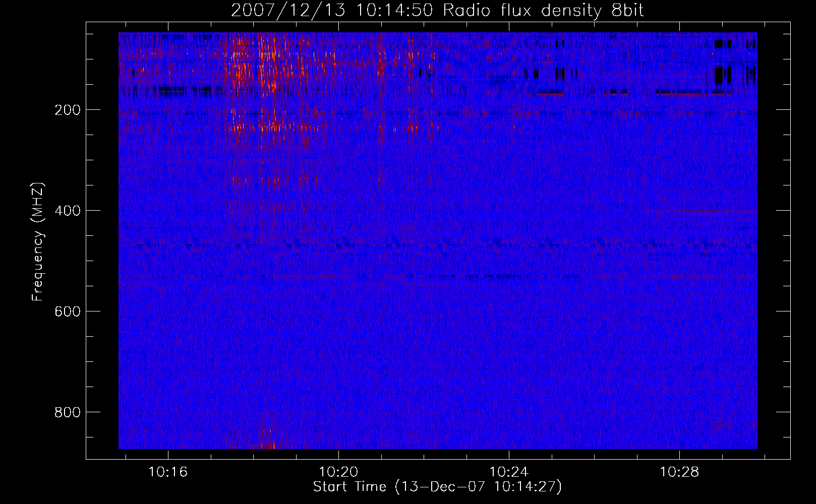Click the plot title '2007/12/13 10:14:50 Radio flux density 8bit'
Image resolution: width=816 pixels, height=504 pixels.
[438, 10]
